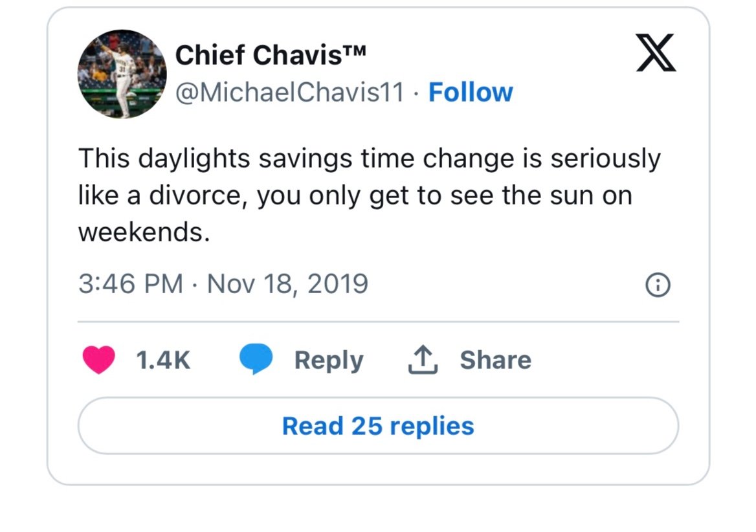Click the 1.4K likes count
Screen dimensions: 756x532
click(x=163, y=360)
